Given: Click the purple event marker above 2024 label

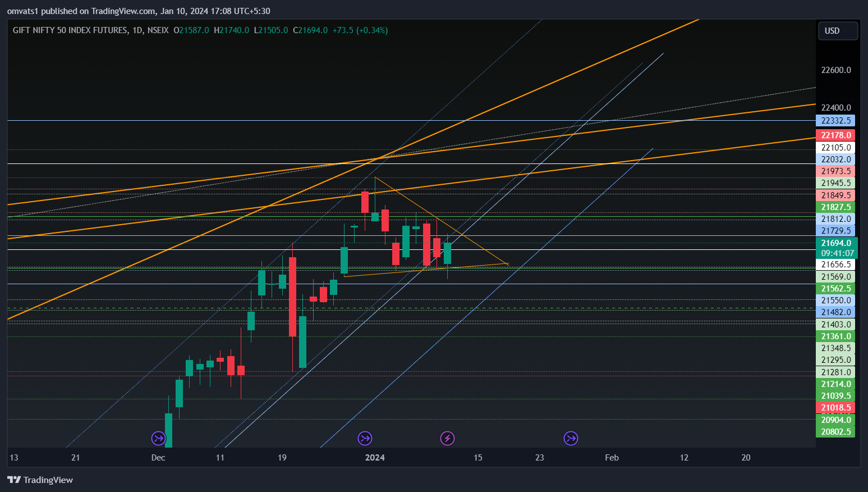Looking at the screenshot, I should point(365,438).
